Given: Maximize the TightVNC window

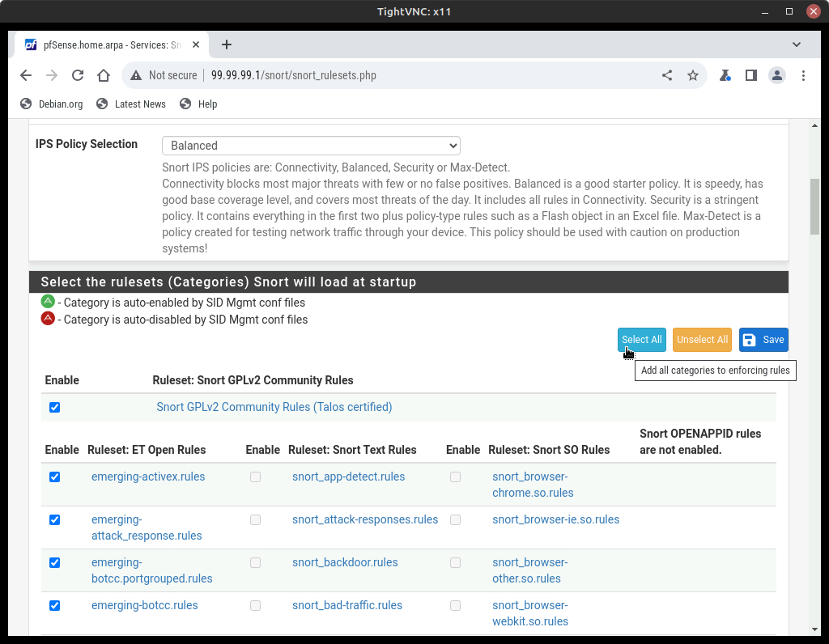Looking at the screenshot, I should 789,11.
